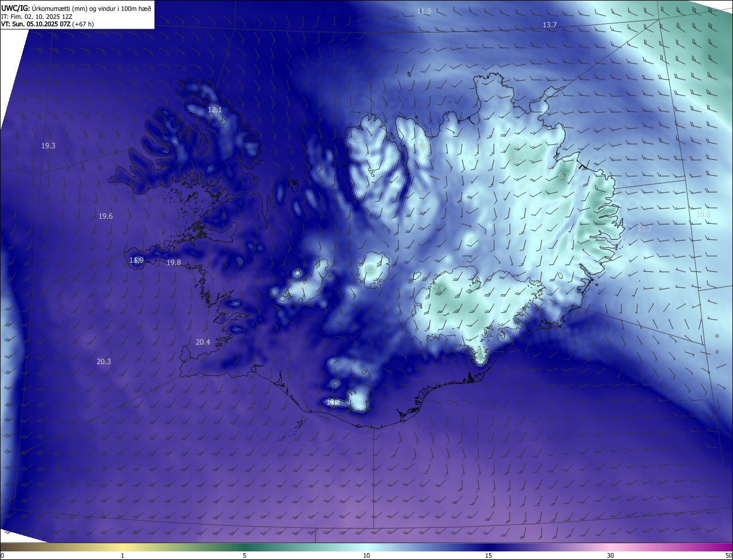Screen dimensions: 733x560
Task: Click the 1 tick label on the color scale
Action: pyautogui.click(x=123, y=555)
